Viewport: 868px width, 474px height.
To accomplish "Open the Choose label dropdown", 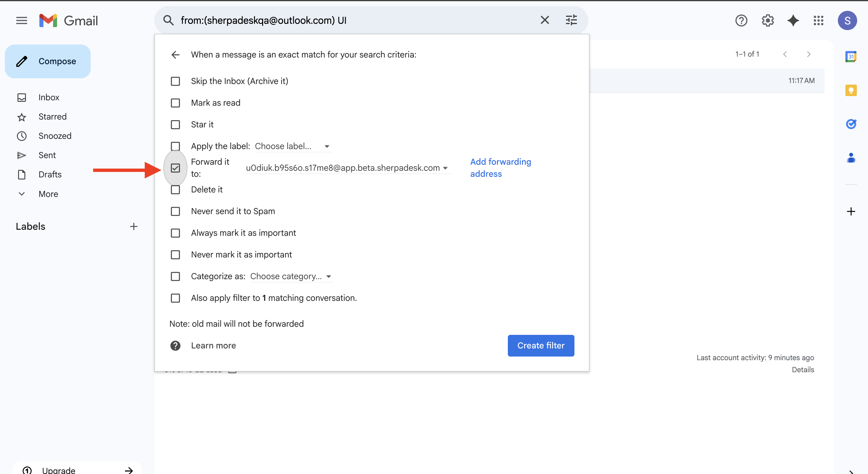I will (292, 146).
